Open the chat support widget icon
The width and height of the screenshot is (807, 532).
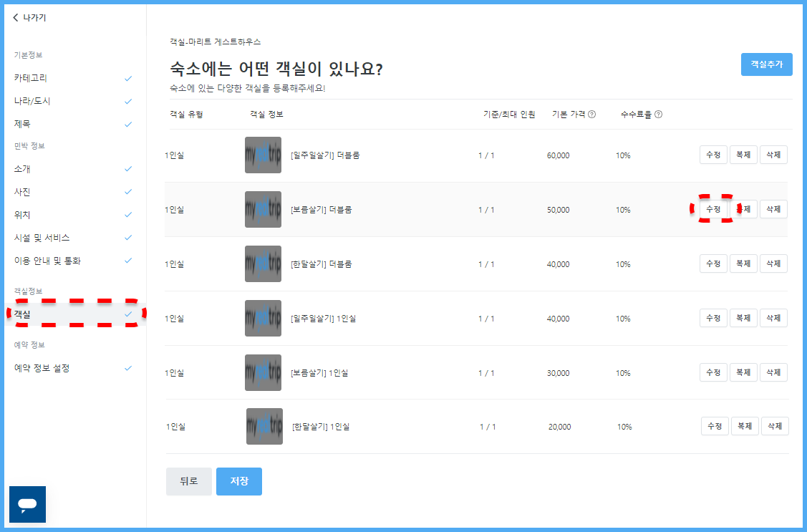[x=27, y=504]
